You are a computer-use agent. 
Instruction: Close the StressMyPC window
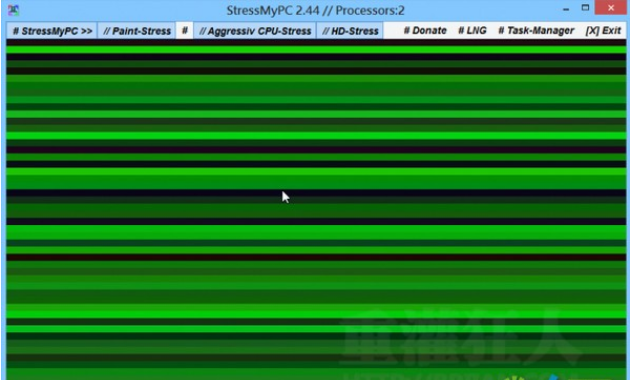pyautogui.click(x=610, y=8)
